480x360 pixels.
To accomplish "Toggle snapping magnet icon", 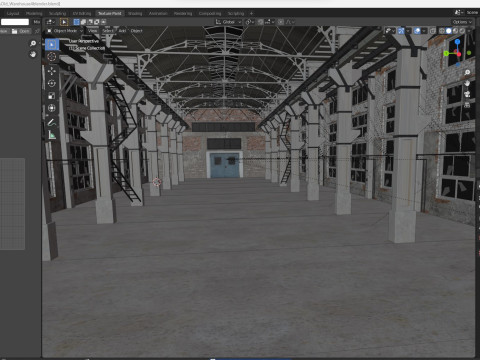I will pos(260,22).
